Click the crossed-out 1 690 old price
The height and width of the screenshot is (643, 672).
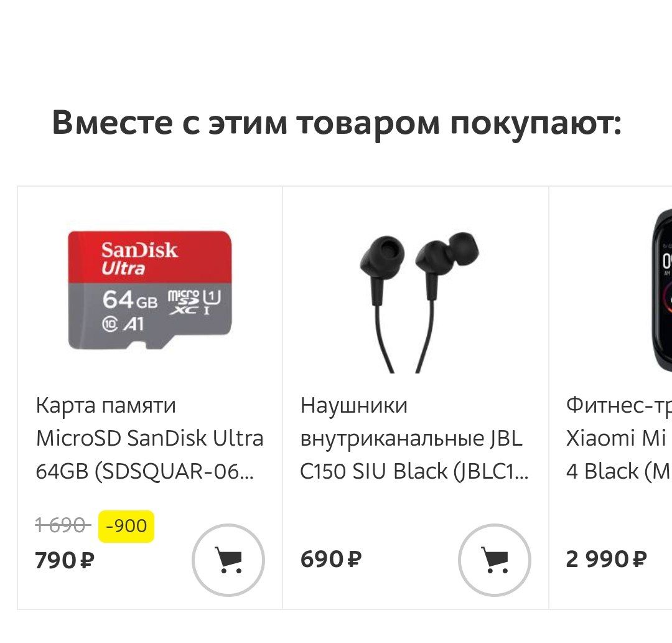(x=63, y=525)
